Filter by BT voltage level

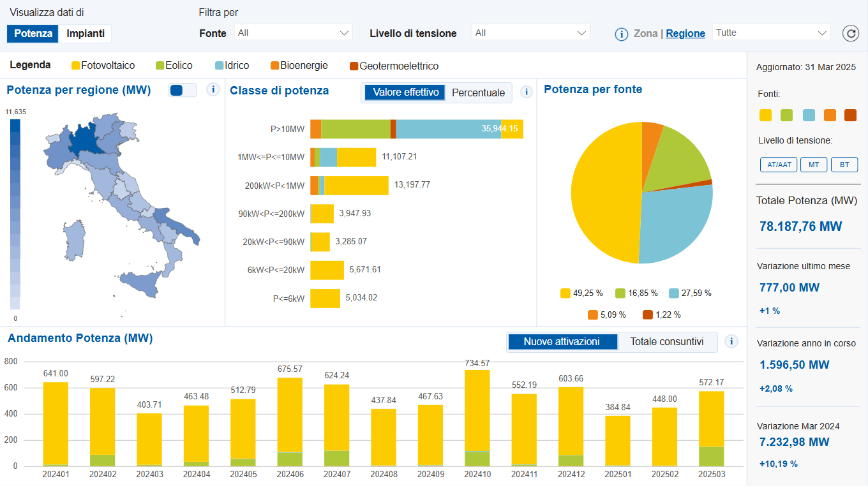coord(844,165)
